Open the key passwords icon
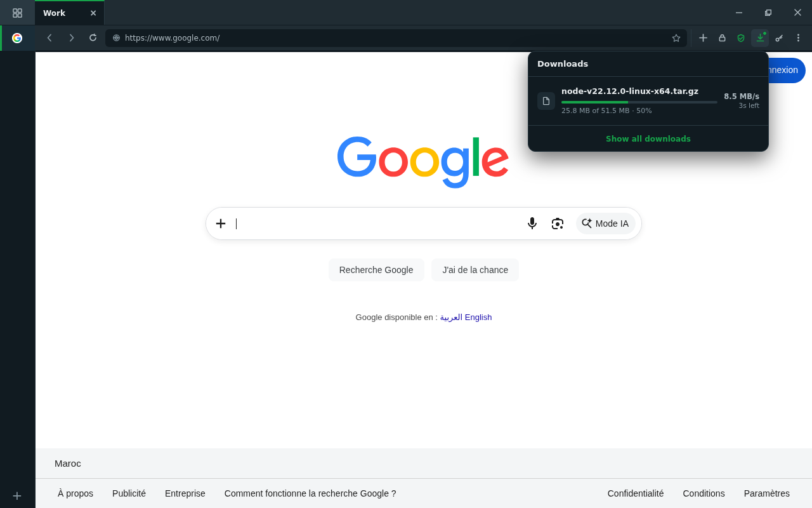This screenshot has height=508, width=812. [779, 38]
